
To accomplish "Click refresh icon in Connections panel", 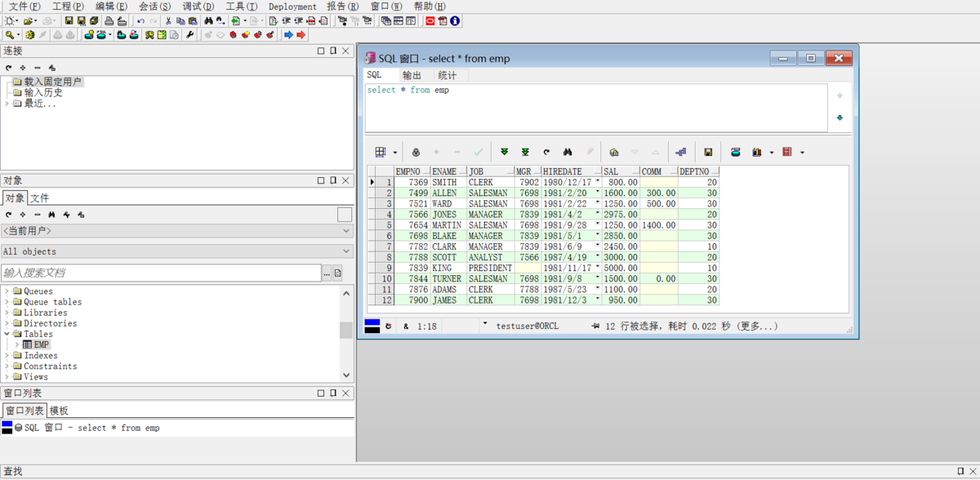I will (9, 68).
